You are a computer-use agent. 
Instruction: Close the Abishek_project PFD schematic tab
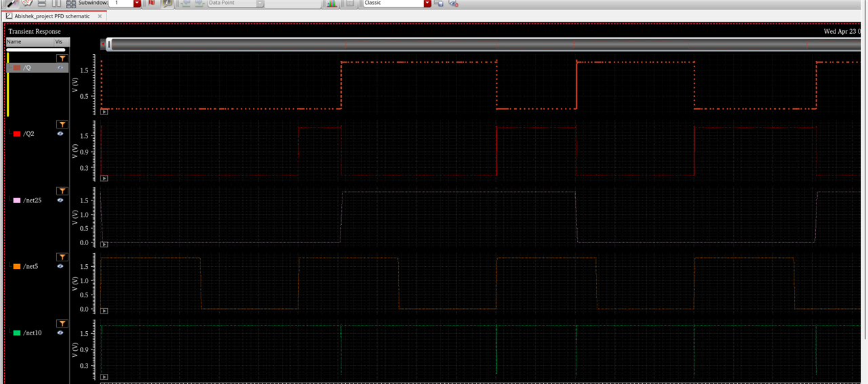coord(100,16)
